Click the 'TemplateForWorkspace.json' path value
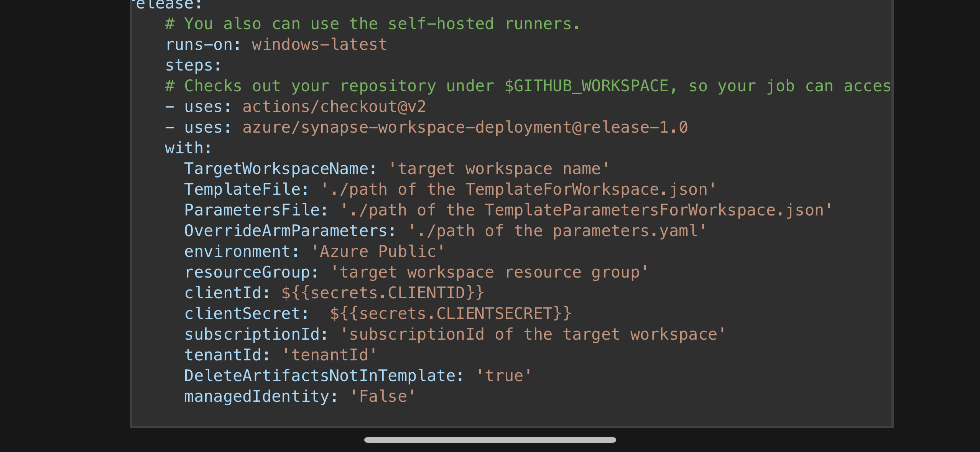 (x=518, y=189)
